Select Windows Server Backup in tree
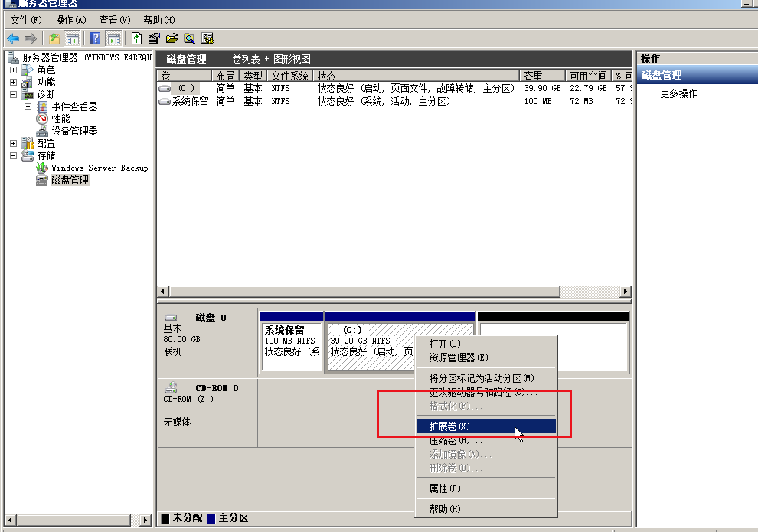This screenshot has height=532, width=758. click(x=99, y=168)
